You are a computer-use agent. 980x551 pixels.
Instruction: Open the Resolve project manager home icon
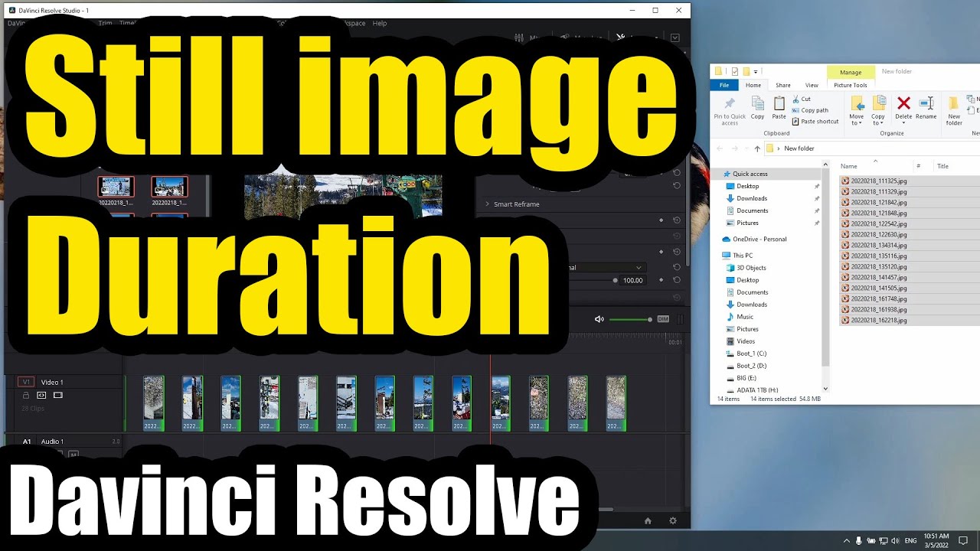click(648, 521)
